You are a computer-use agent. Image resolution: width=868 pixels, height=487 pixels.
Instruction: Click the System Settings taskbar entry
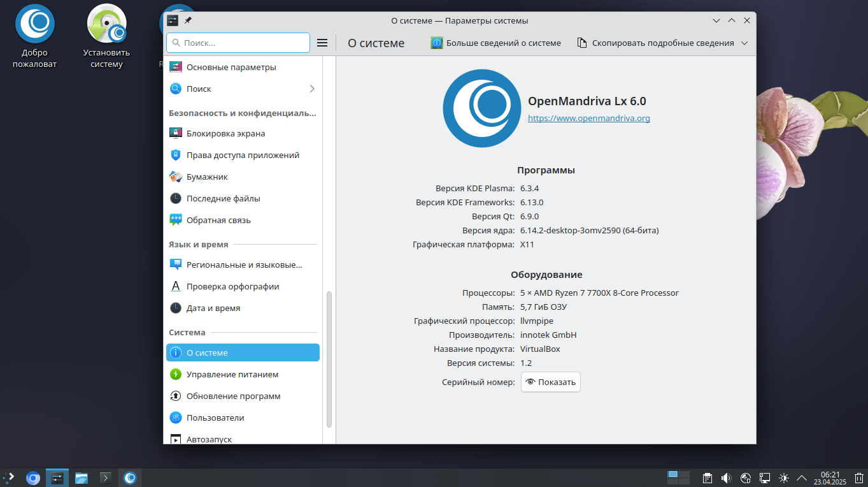click(57, 477)
